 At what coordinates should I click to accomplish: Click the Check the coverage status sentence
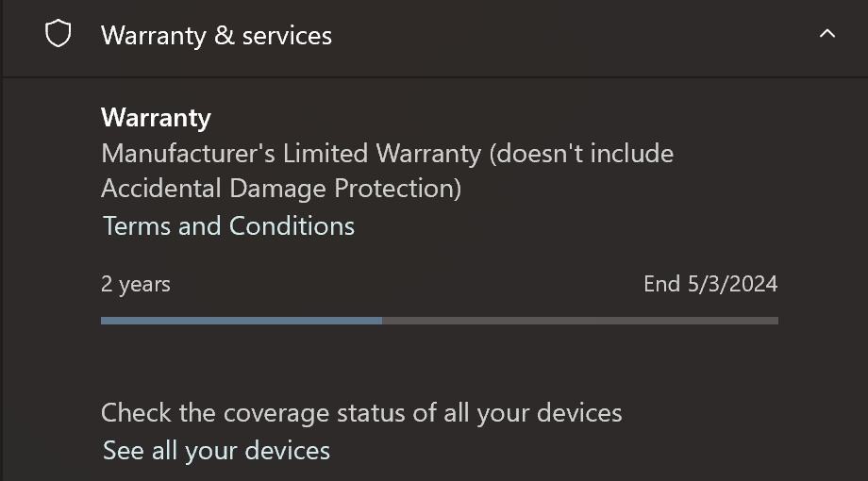pyautogui.click(x=361, y=413)
